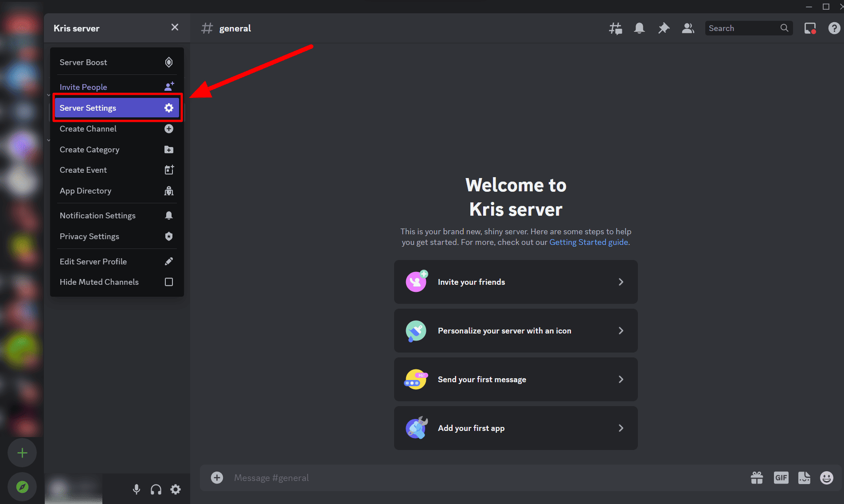Image resolution: width=844 pixels, height=504 pixels.
Task: Select Edit Server Profile menu entry
Action: point(117,262)
